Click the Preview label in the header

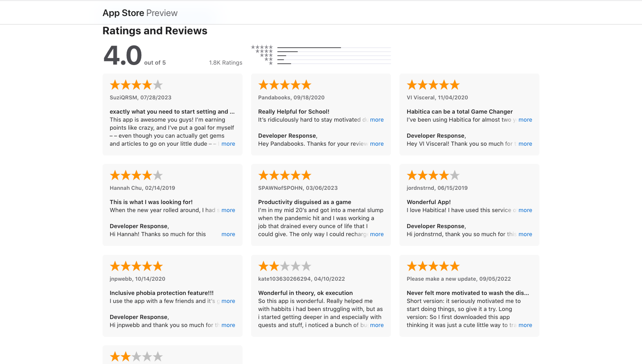tap(162, 12)
